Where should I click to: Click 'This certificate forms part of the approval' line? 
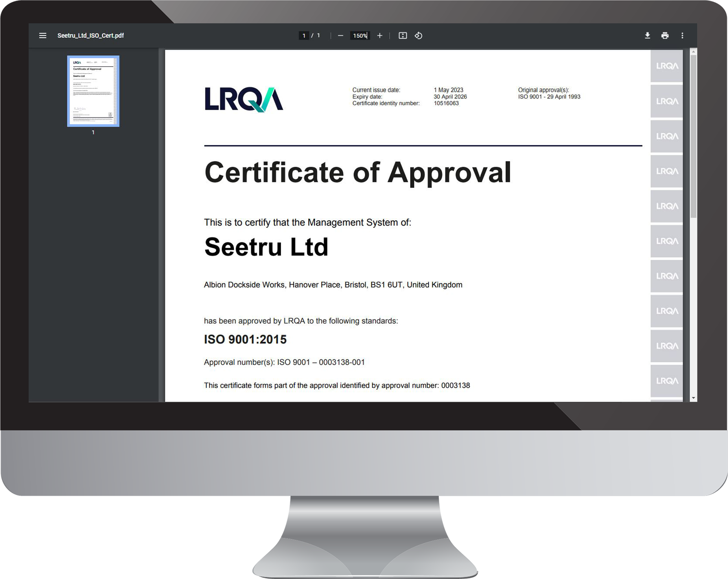(x=337, y=386)
